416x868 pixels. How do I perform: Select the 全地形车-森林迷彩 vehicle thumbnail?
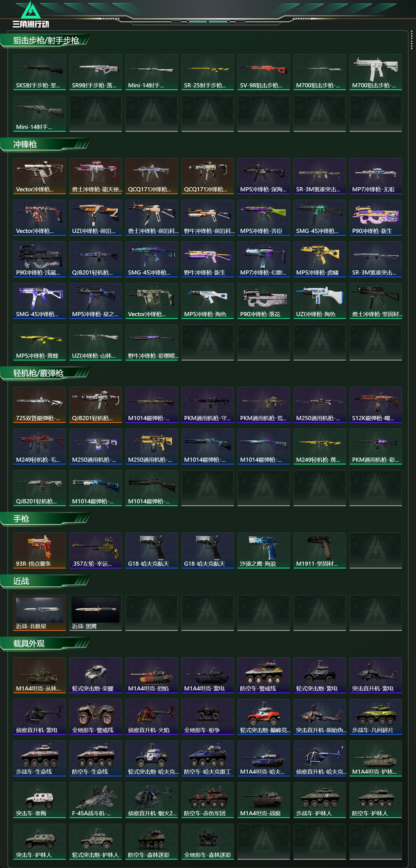[x=207, y=842]
